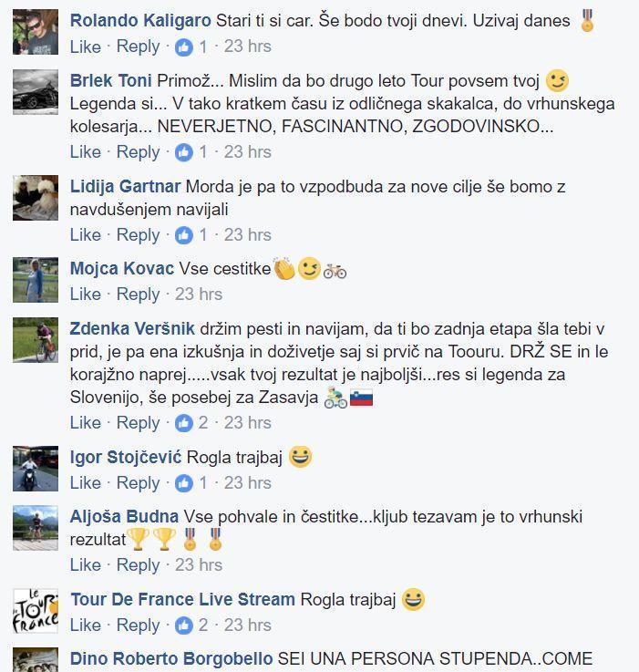Open Rolando Kaligaro's avatar thumbnail
Viewport: 639px width, 672px height.
point(36,32)
